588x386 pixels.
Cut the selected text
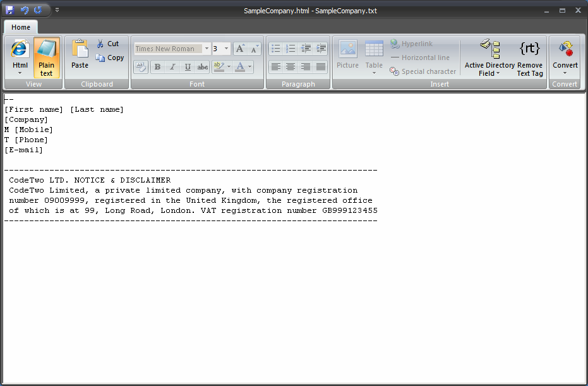coord(108,44)
